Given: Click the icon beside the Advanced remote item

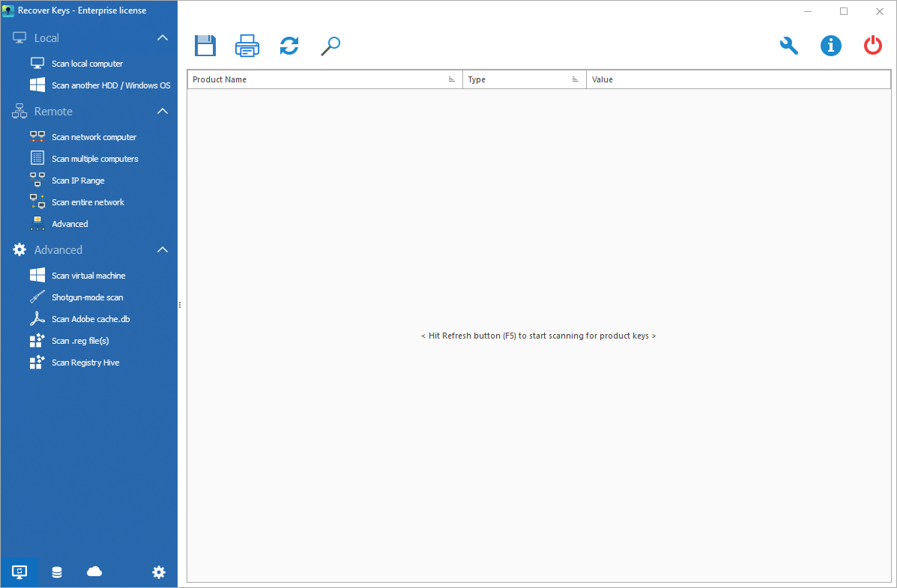Looking at the screenshot, I should click(37, 224).
